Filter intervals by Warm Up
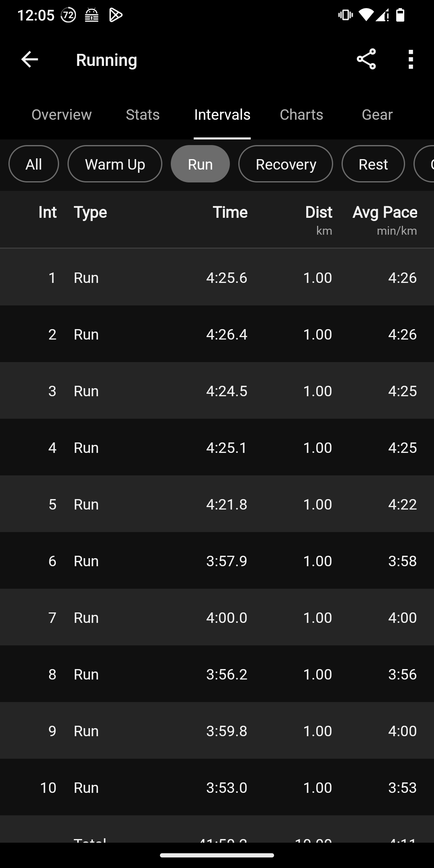 (115, 164)
